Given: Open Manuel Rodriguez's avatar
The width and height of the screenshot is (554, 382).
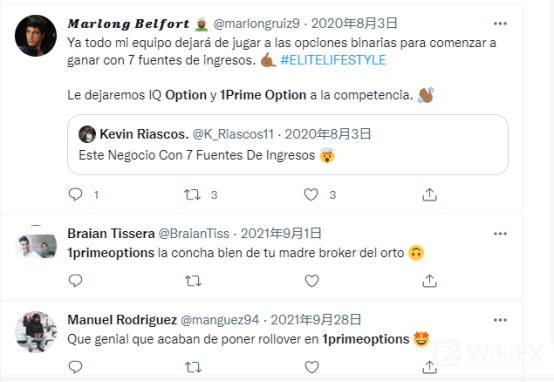Looking at the screenshot, I should tap(36, 332).
